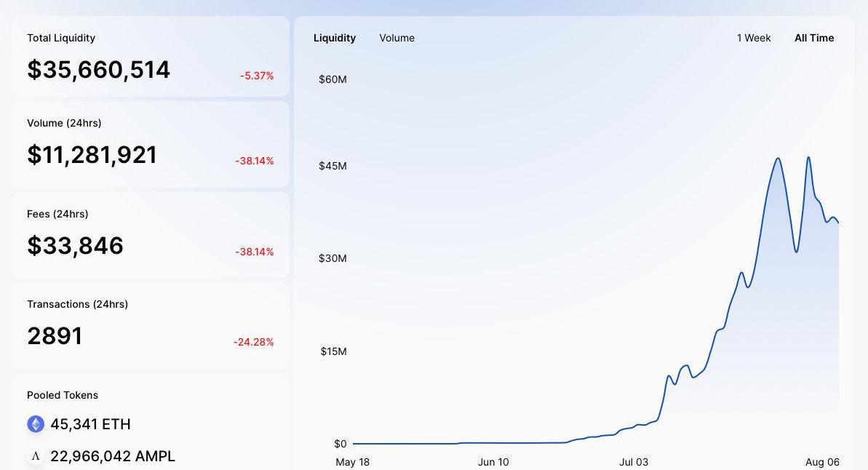This screenshot has width=868, height=470.
Task: Select the Liquidity chart tab
Action: [x=335, y=39]
